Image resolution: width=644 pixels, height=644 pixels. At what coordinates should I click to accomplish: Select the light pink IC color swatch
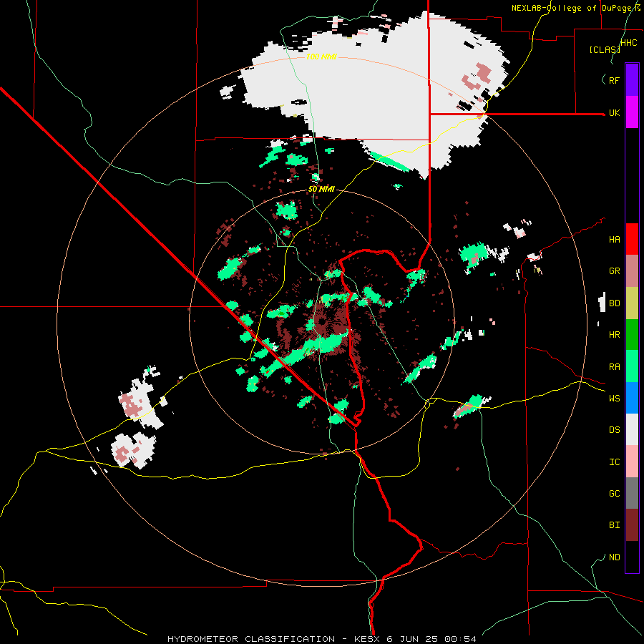632,462
